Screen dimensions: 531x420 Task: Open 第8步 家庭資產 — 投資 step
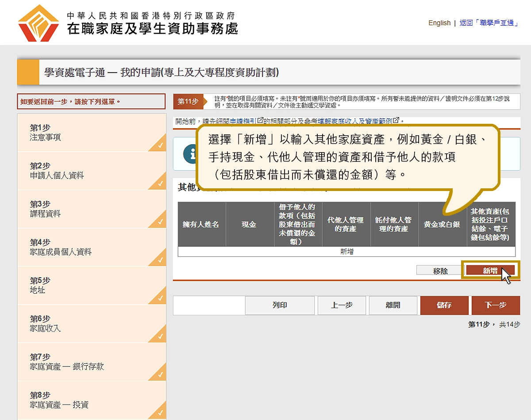[x=59, y=400]
